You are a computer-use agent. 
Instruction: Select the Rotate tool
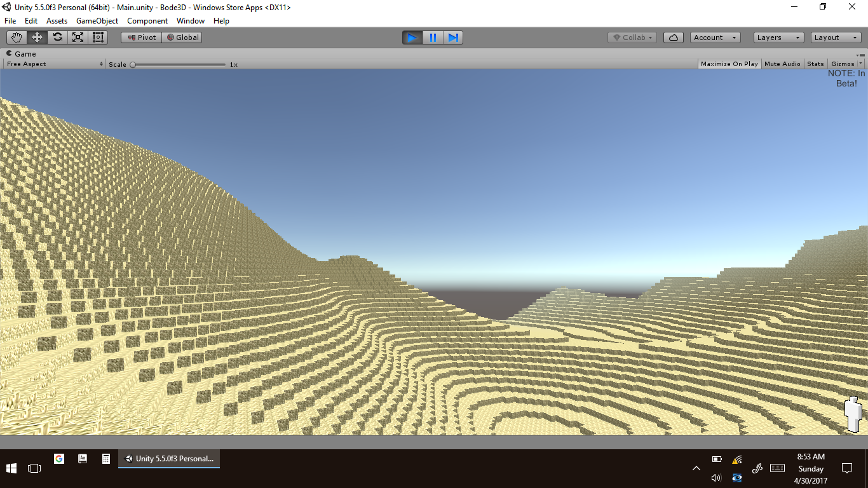tap(58, 37)
